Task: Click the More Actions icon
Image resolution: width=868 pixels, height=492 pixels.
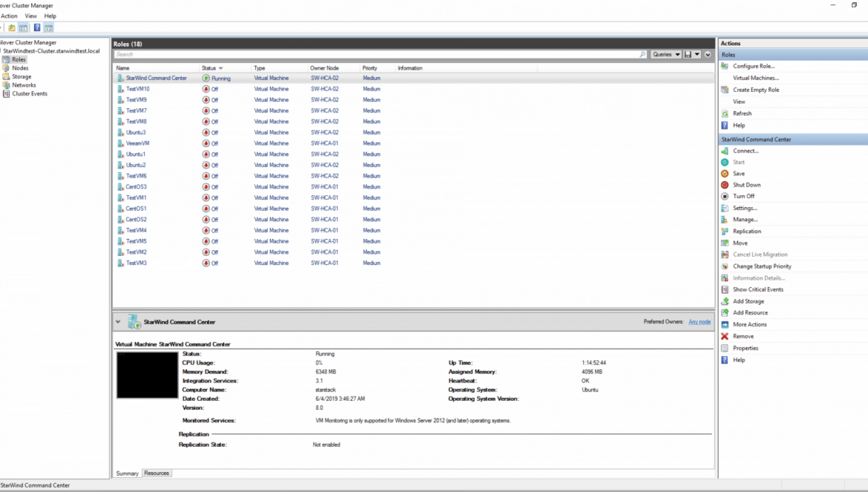Action: (x=725, y=324)
